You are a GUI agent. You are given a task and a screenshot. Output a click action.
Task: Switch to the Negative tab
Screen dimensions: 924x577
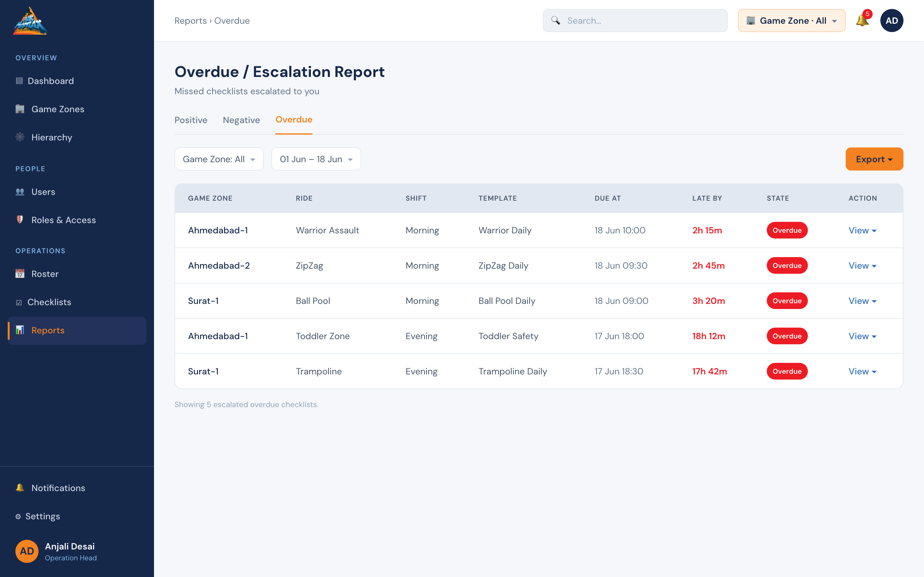[241, 120]
